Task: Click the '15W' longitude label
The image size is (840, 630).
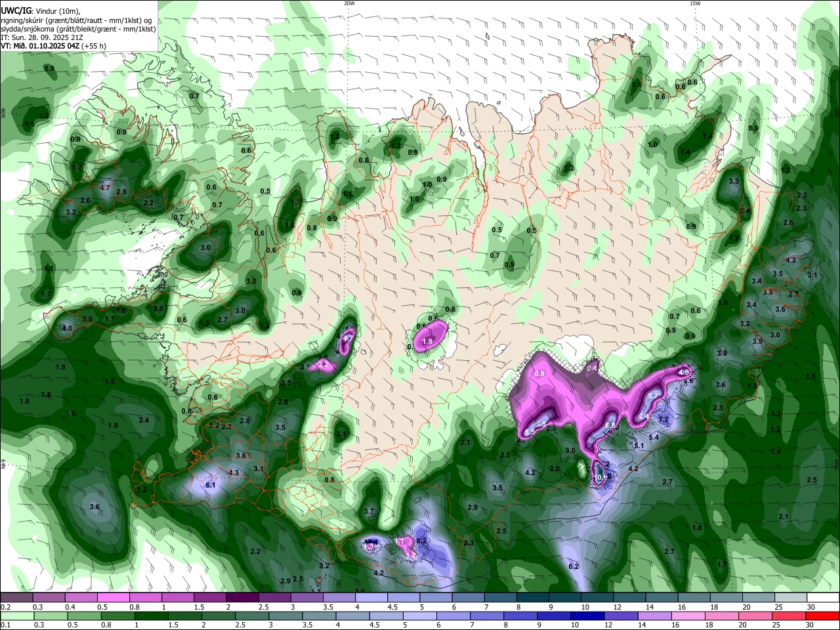Action: coord(696,3)
